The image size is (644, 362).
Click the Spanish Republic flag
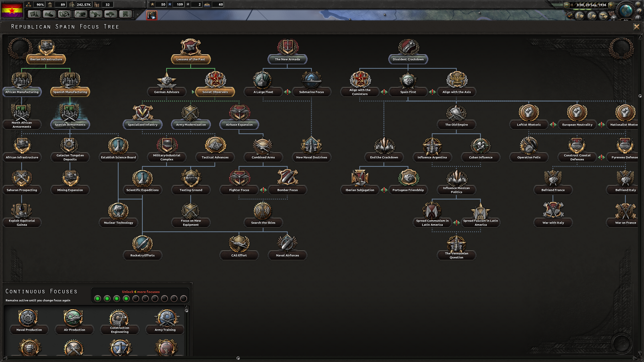coord(12,10)
